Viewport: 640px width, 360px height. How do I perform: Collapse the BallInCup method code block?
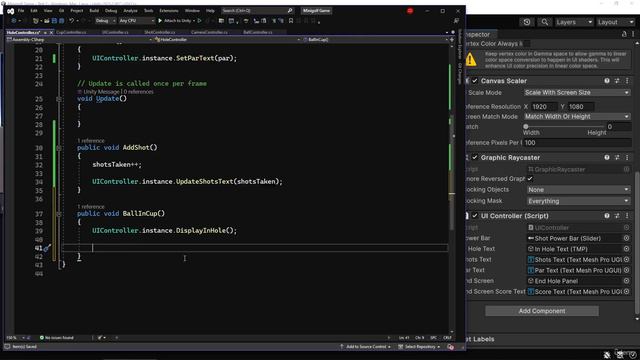pyautogui.click(x=59, y=214)
